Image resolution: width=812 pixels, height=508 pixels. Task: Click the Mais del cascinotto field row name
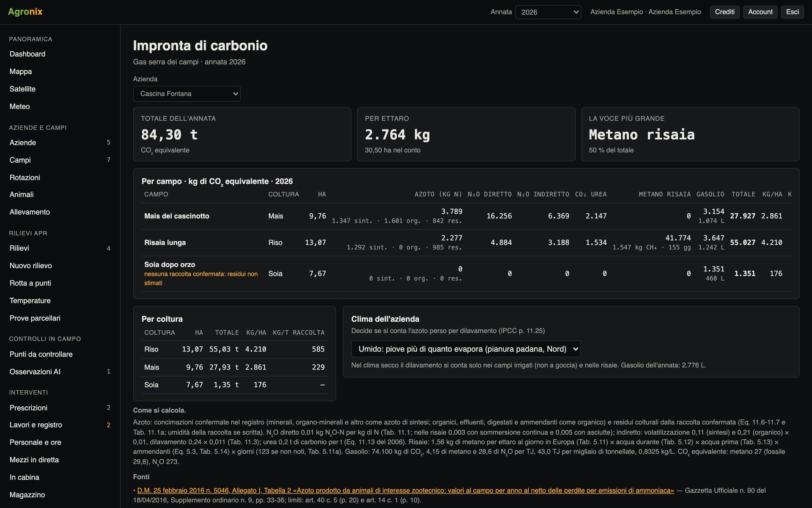click(x=177, y=216)
